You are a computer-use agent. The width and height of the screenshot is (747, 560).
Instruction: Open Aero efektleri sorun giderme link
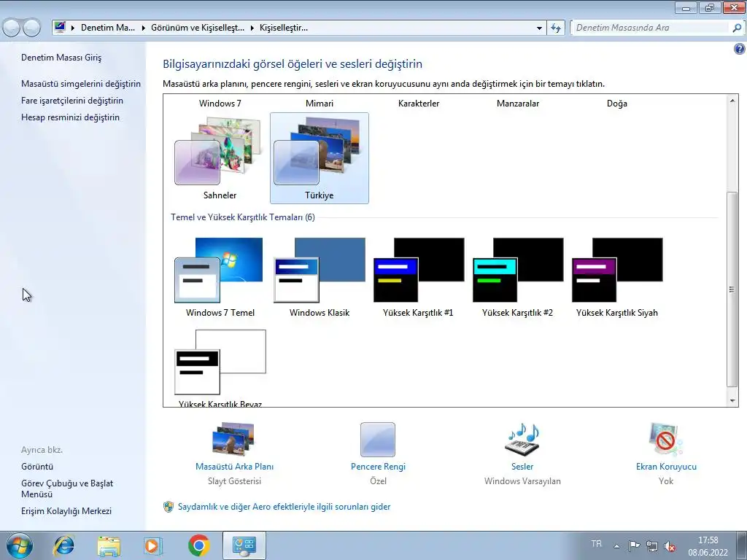[x=284, y=507]
